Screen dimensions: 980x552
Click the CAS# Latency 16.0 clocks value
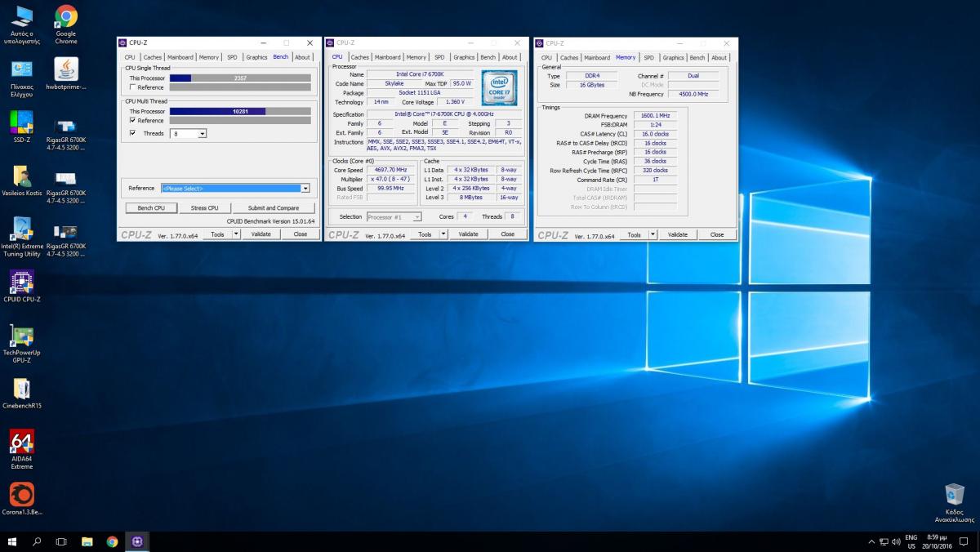coord(655,134)
